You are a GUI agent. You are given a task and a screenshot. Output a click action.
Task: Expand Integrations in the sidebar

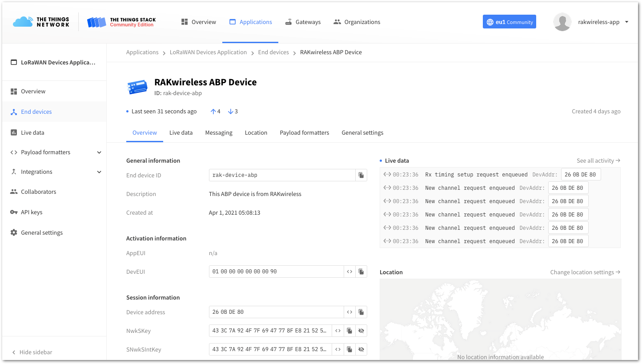(x=54, y=172)
